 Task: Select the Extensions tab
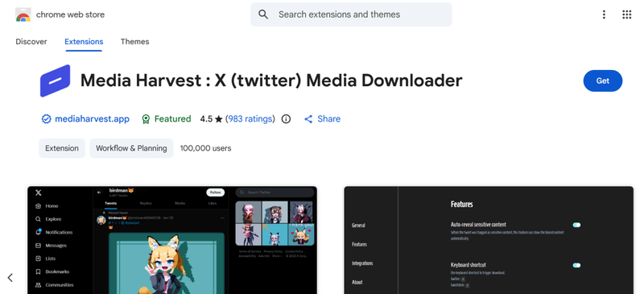(x=84, y=42)
